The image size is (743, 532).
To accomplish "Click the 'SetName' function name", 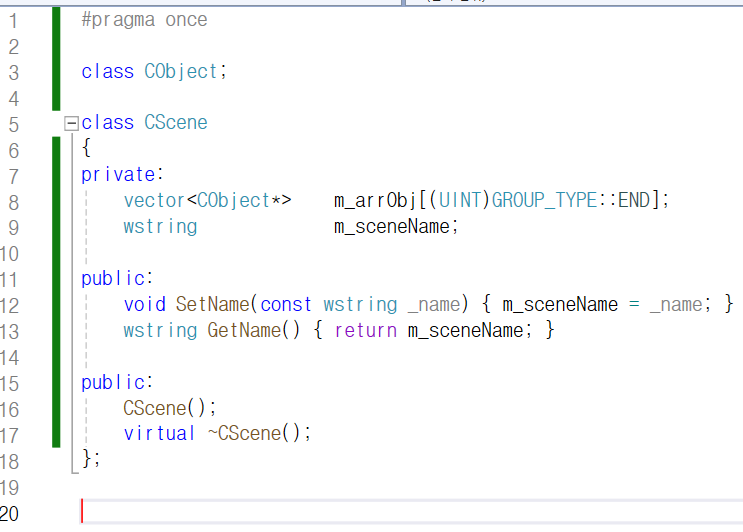I will (212, 304).
